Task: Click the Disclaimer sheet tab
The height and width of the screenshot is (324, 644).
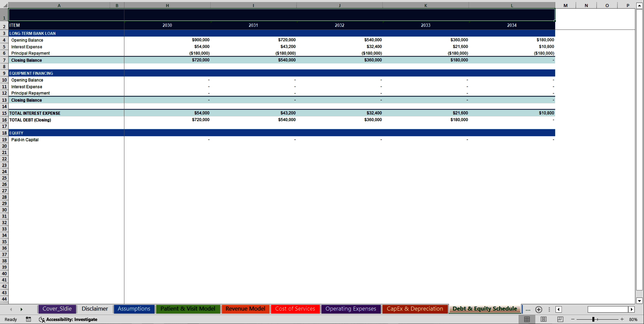Action: [95, 309]
